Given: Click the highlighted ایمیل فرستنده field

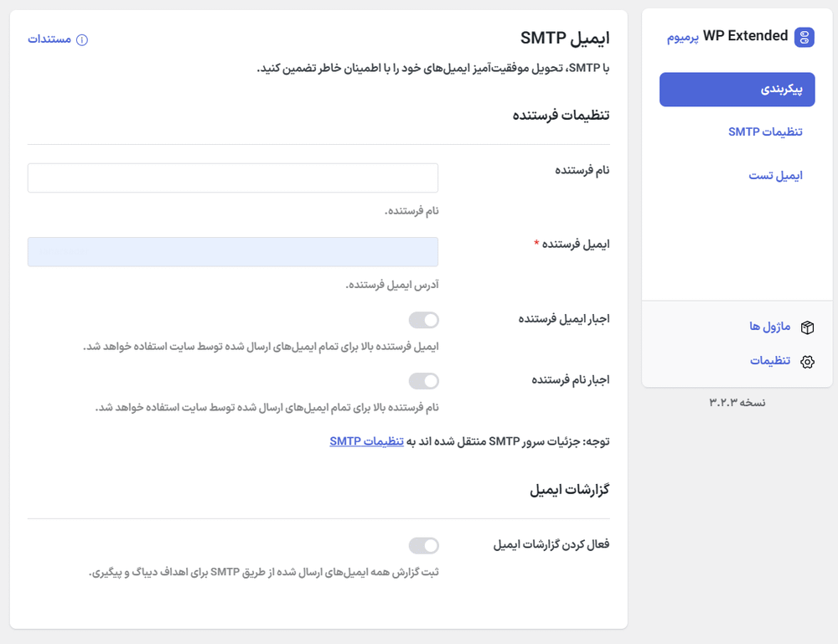Looking at the screenshot, I should (x=233, y=251).
